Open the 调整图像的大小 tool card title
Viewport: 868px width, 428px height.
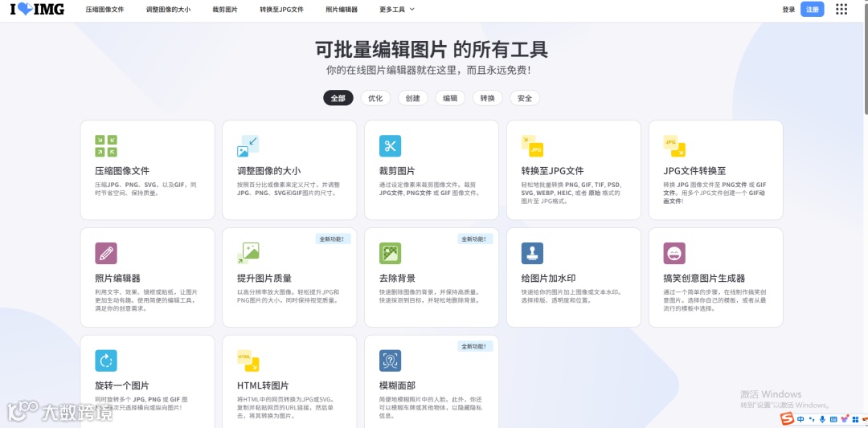[269, 171]
